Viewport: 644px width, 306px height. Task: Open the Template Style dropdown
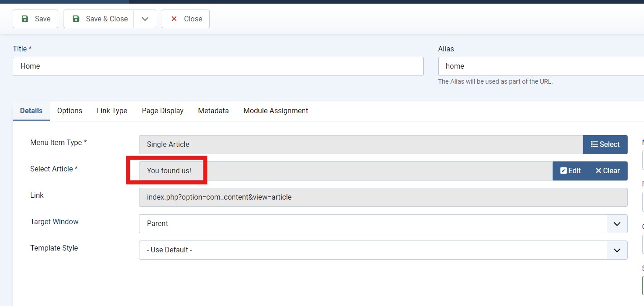[383, 250]
